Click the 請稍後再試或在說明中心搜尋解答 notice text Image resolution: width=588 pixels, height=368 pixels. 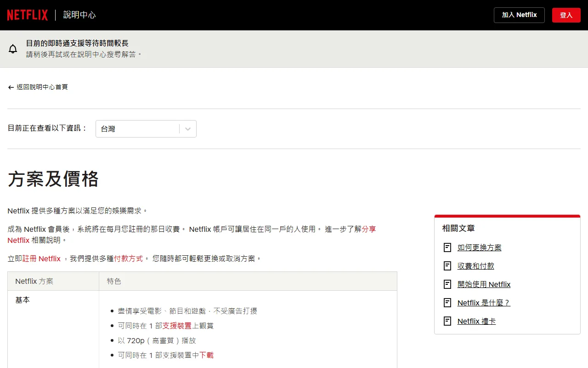pos(85,54)
